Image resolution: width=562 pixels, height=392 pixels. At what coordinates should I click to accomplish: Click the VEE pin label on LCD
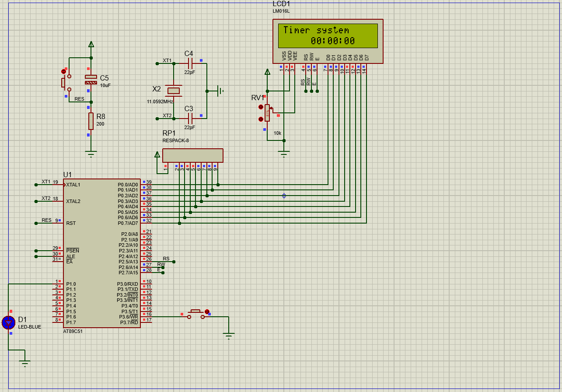pyautogui.click(x=295, y=56)
